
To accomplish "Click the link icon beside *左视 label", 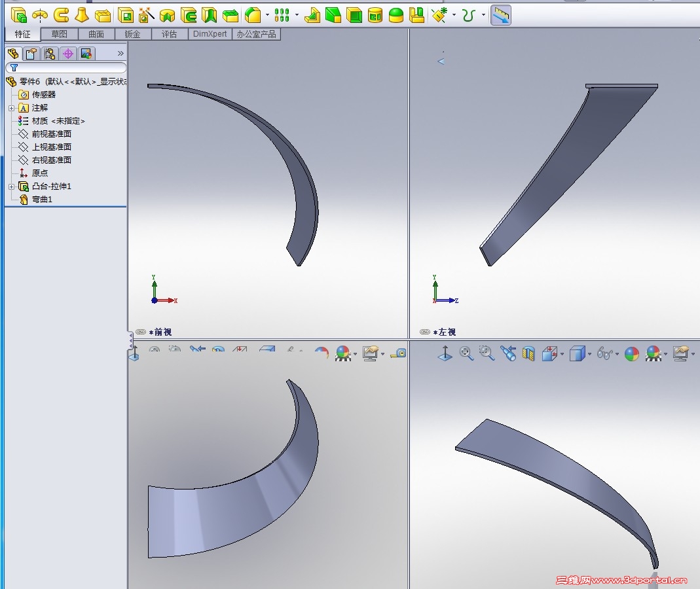I will (425, 332).
